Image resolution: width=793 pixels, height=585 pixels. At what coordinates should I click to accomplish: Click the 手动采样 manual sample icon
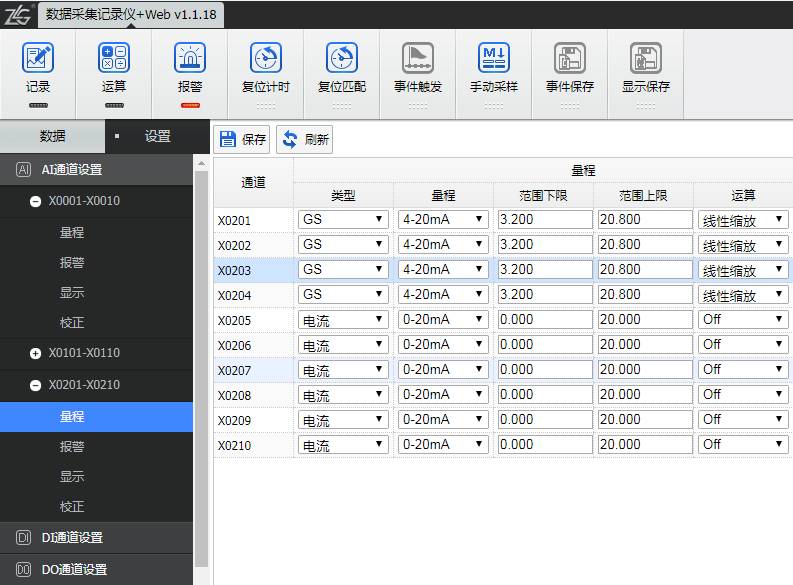(x=494, y=58)
